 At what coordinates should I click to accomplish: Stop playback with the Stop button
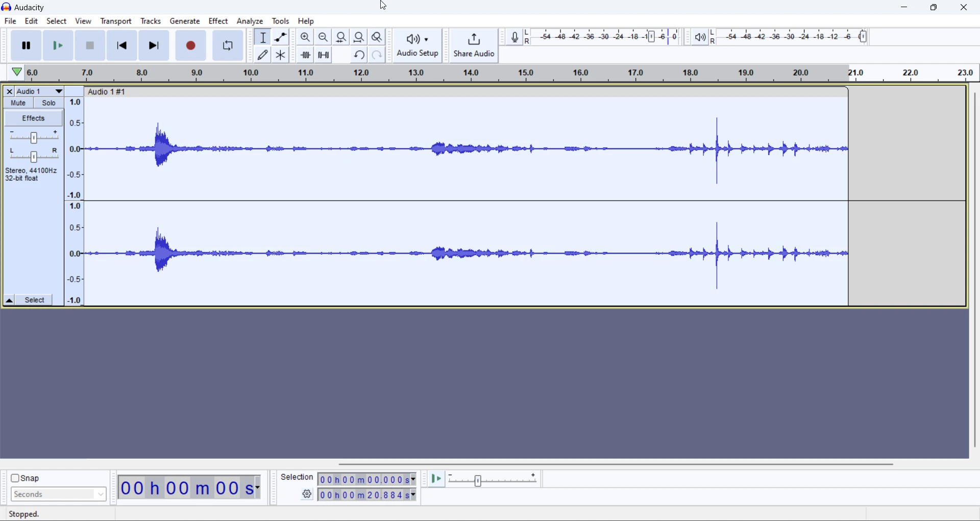click(x=90, y=46)
